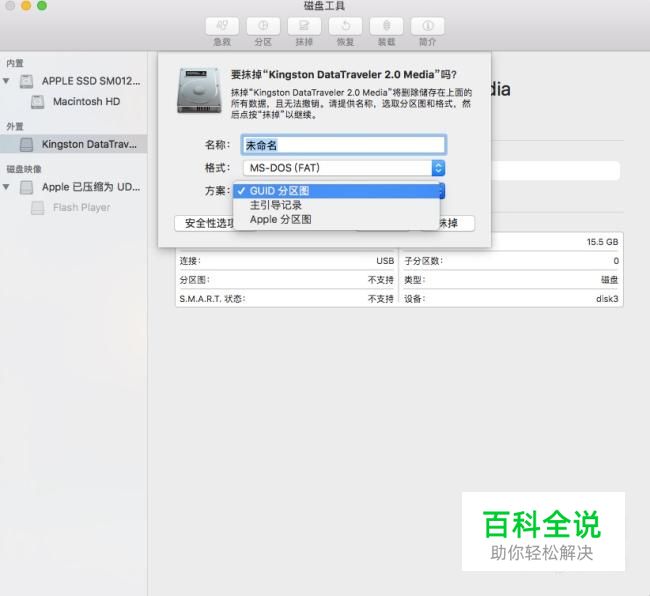Click the hard drive image in erase dialog
The width and height of the screenshot is (650, 596).
tap(199, 91)
